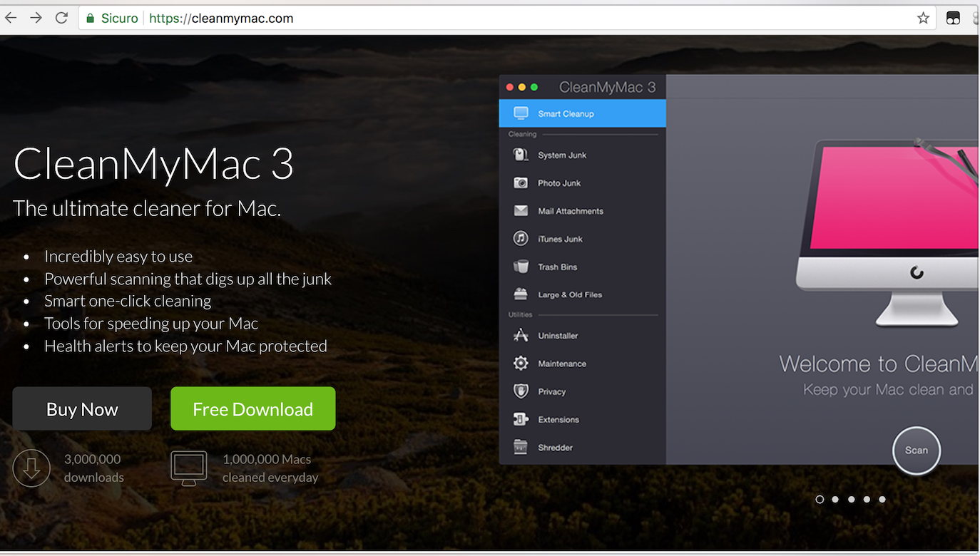
Task: Click the Privacy shield icon
Action: pyautogui.click(x=521, y=391)
